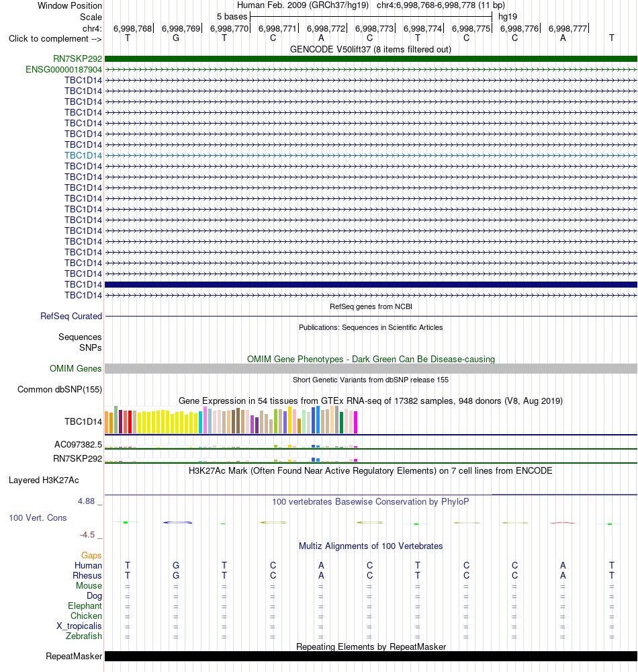Viewport: 638px width, 672px height.
Task: Open H3K27Ac Mark ENCODE track title
Action: click(x=371, y=470)
